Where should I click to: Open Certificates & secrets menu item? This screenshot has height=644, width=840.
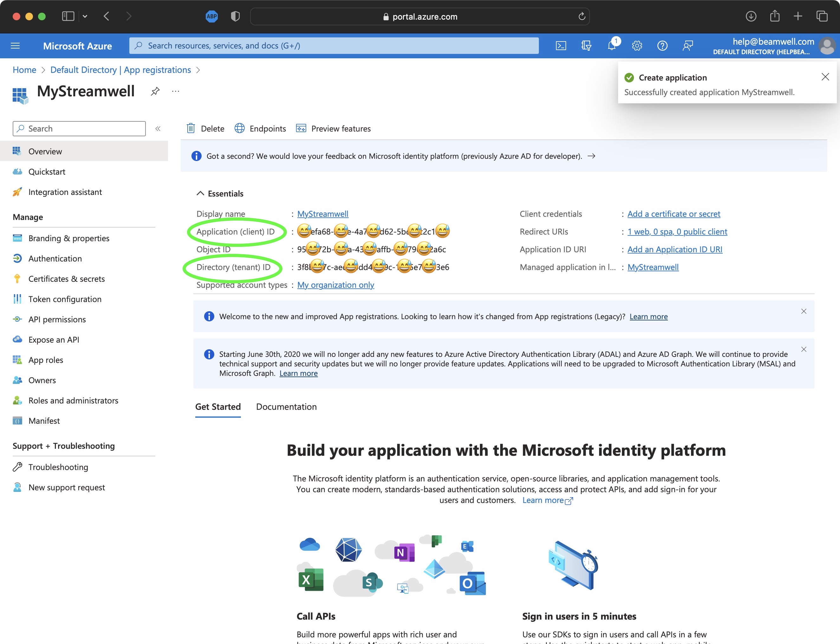pos(66,279)
